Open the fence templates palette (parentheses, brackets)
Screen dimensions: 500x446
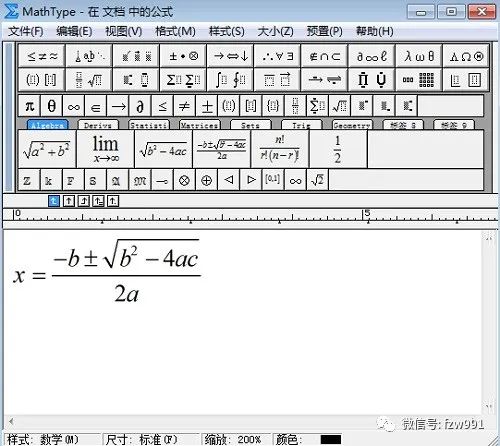point(42,80)
